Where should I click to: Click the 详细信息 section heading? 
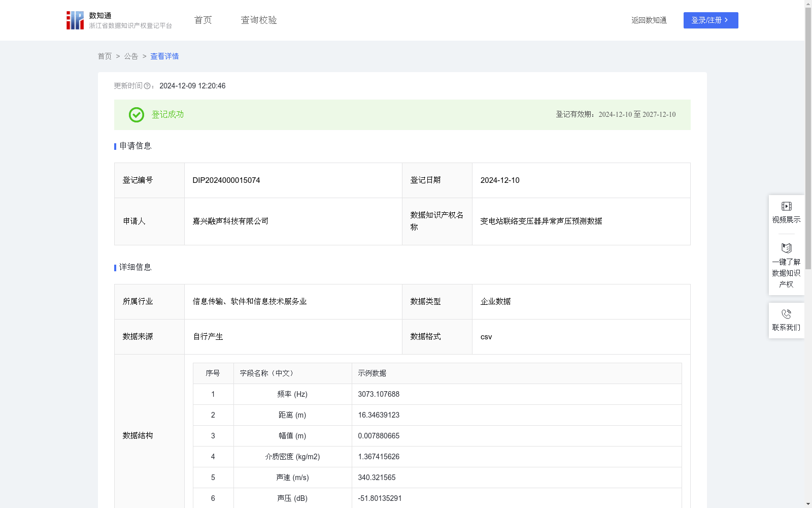[x=136, y=268]
